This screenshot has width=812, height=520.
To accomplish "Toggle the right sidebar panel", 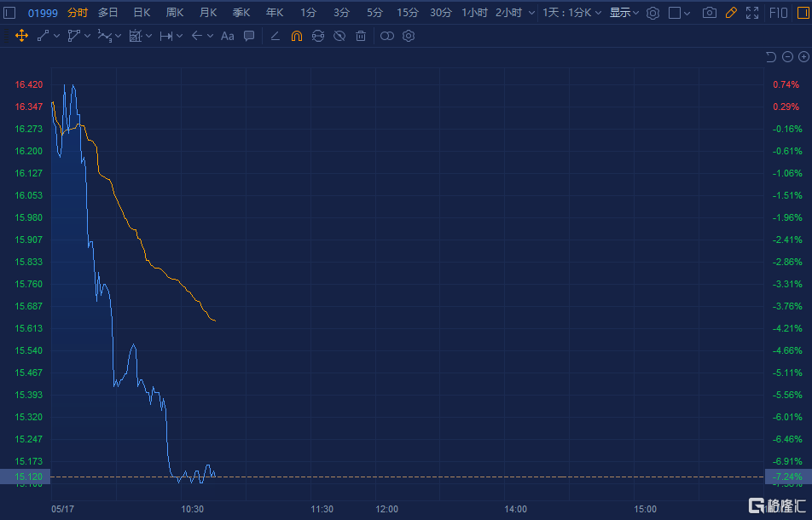I will 803,13.
